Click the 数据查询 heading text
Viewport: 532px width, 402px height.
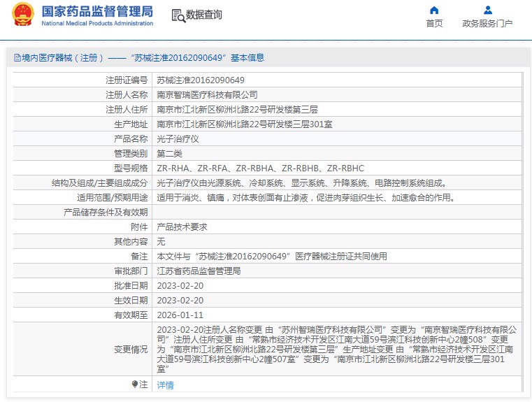tap(204, 15)
